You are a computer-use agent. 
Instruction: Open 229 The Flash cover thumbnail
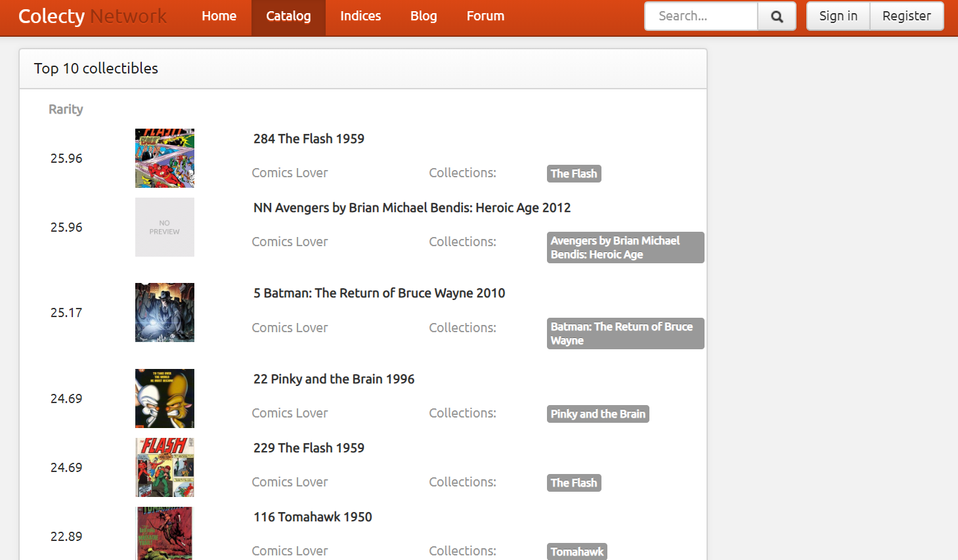coord(165,467)
